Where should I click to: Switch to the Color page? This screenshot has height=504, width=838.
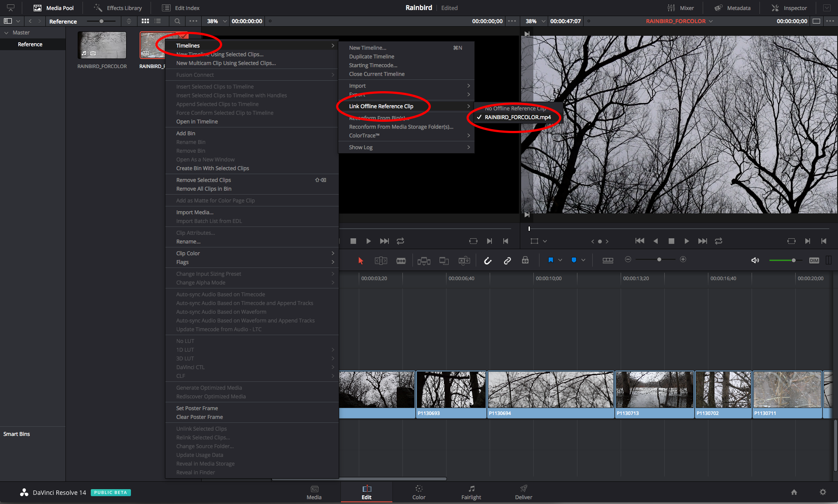point(419,492)
